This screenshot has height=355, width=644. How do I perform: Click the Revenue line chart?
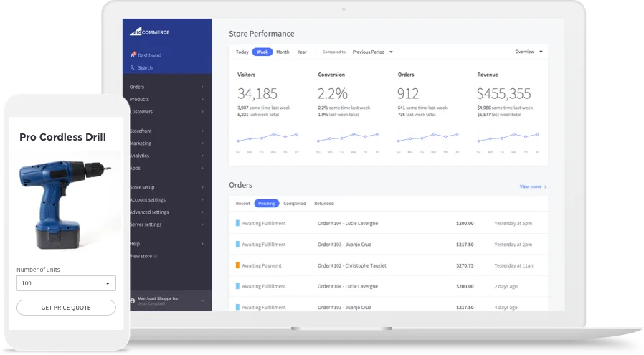[508, 137]
